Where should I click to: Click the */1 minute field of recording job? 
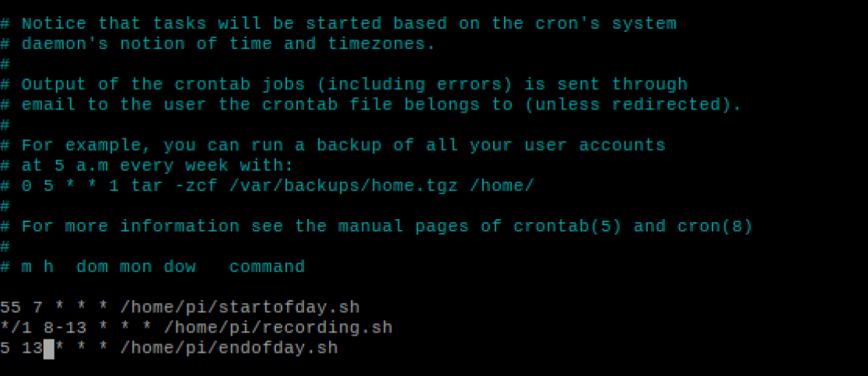tap(16, 328)
